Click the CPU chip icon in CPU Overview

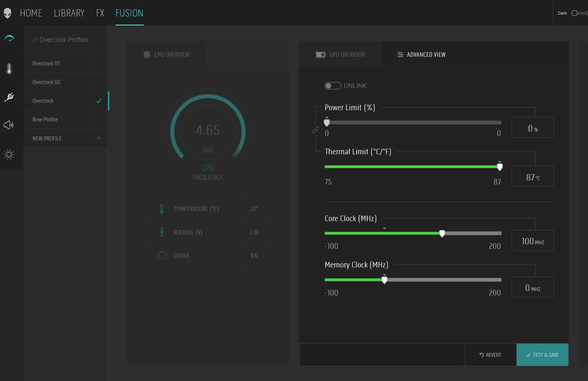click(147, 55)
